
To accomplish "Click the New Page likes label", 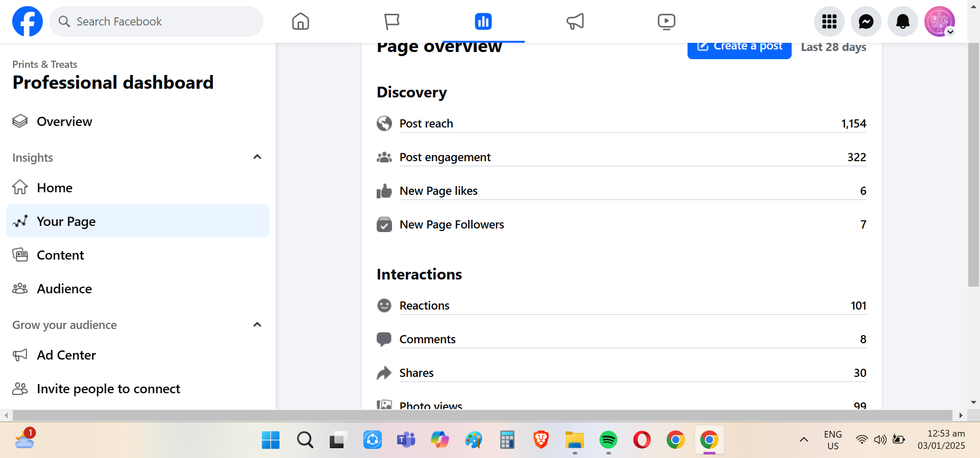I will [x=438, y=191].
